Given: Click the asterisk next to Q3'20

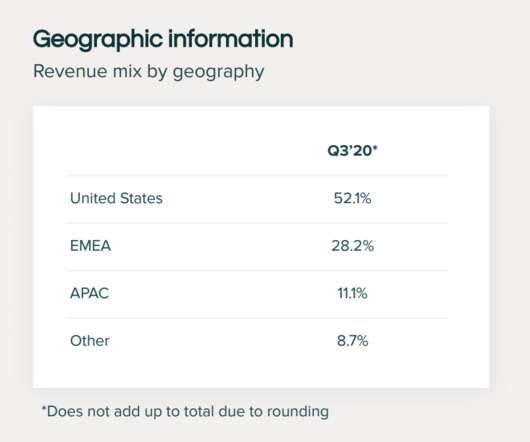Looking at the screenshot, I should coord(375,147).
